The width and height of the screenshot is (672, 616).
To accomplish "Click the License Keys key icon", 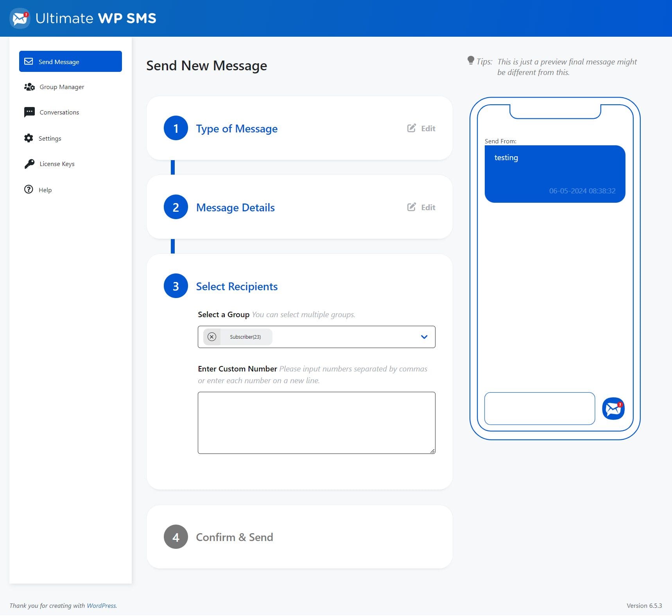I will pyautogui.click(x=29, y=164).
